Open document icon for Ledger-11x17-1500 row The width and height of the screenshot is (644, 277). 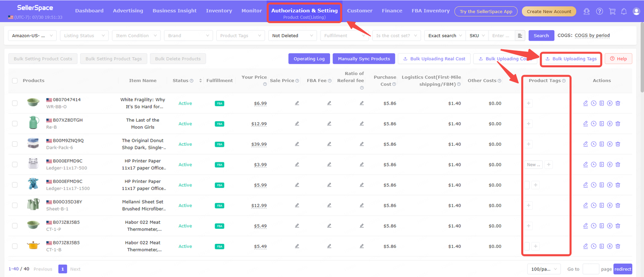coord(602,185)
